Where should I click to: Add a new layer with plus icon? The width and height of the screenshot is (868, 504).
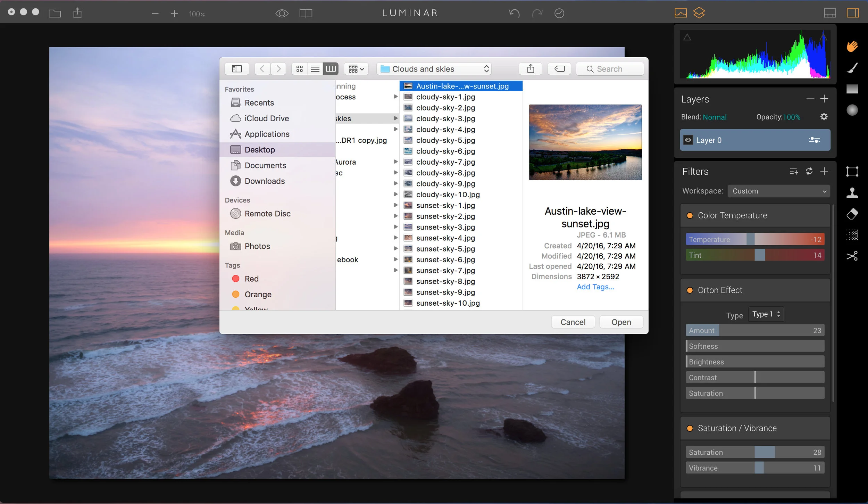(824, 99)
